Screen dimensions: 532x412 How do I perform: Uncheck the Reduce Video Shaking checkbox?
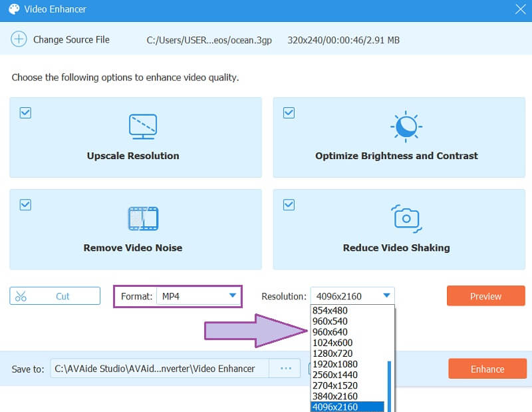(289, 205)
